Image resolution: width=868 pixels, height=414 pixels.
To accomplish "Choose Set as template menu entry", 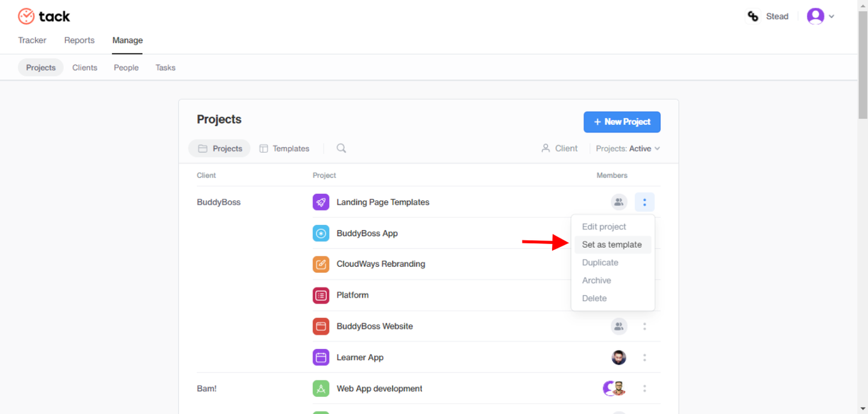I will click(611, 244).
